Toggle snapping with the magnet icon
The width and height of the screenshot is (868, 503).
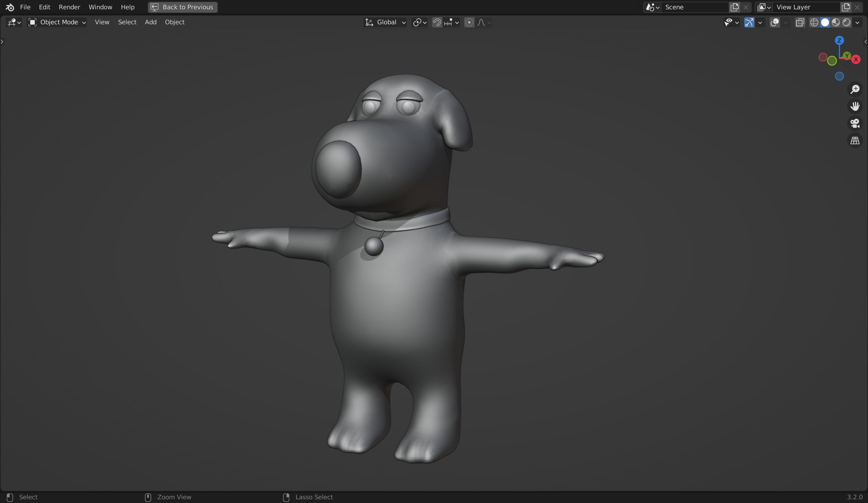(437, 22)
